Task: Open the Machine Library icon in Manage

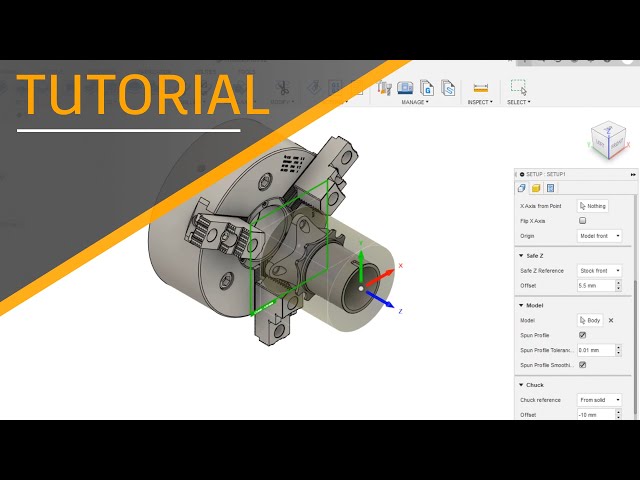Action: [405, 88]
